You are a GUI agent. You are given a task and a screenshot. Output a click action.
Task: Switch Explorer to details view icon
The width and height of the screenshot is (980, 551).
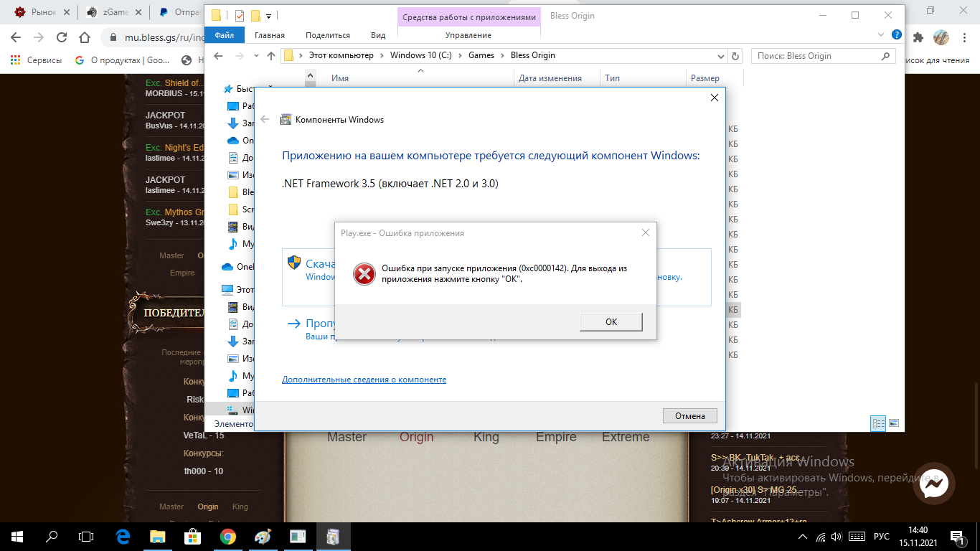(879, 423)
